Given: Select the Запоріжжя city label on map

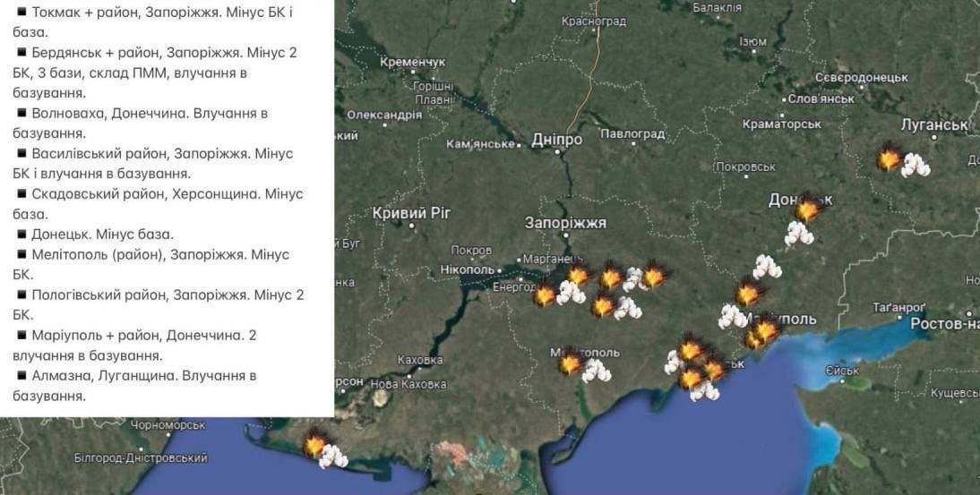Looking at the screenshot, I should tap(565, 223).
